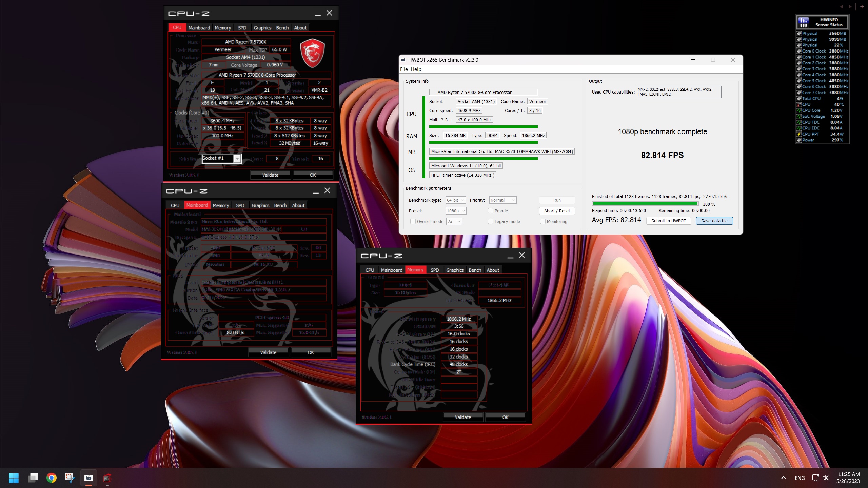Open the Benchmark type 64-bit dropdown
868x488 pixels.
[455, 200]
